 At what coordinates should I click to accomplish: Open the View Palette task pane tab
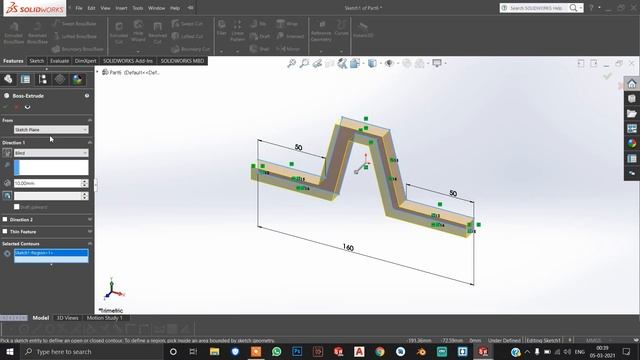point(632,129)
